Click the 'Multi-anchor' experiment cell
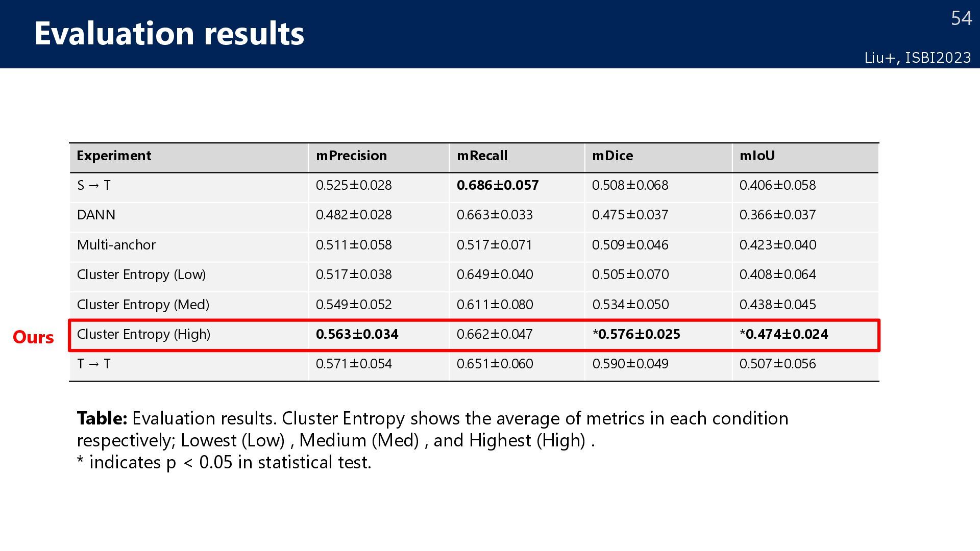Viewport: 980px width, 551px height. pos(116,245)
